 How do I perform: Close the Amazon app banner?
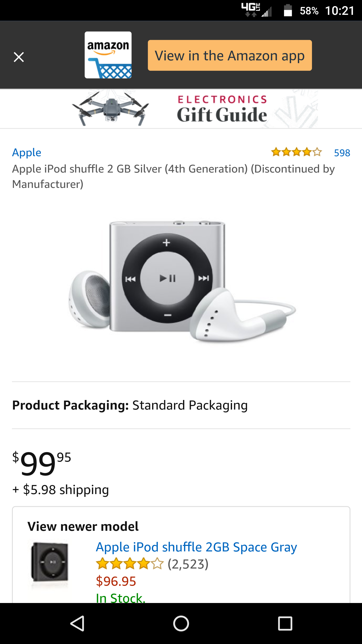[19, 57]
